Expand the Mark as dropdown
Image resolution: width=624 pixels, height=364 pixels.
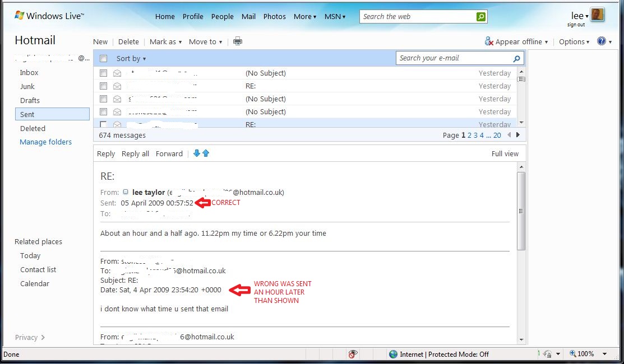pyautogui.click(x=165, y=41)
